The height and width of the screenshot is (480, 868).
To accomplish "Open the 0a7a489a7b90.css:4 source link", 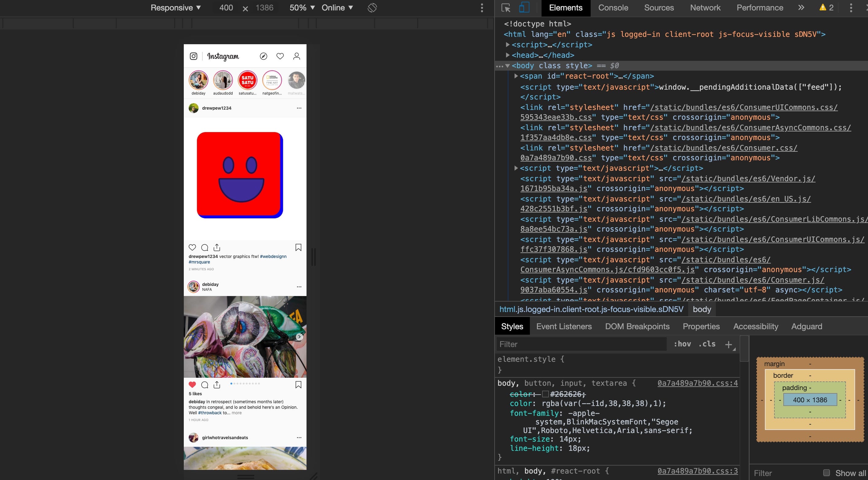I will coord(697,383).
